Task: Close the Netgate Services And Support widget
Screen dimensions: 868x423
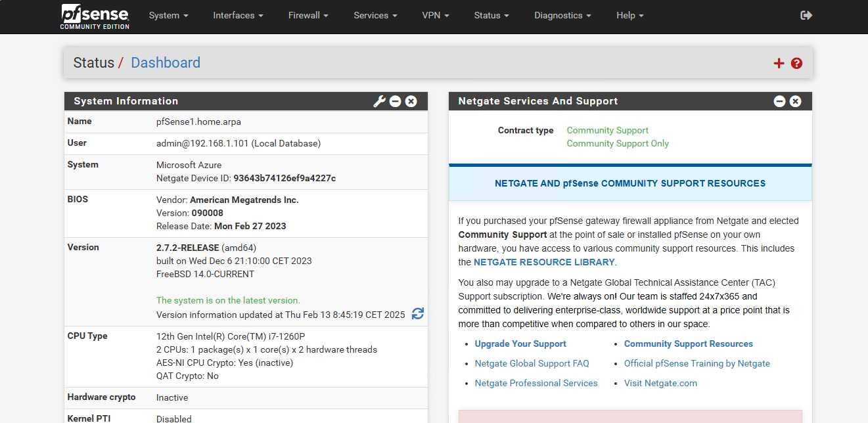Action: click(x=795, y=101)
